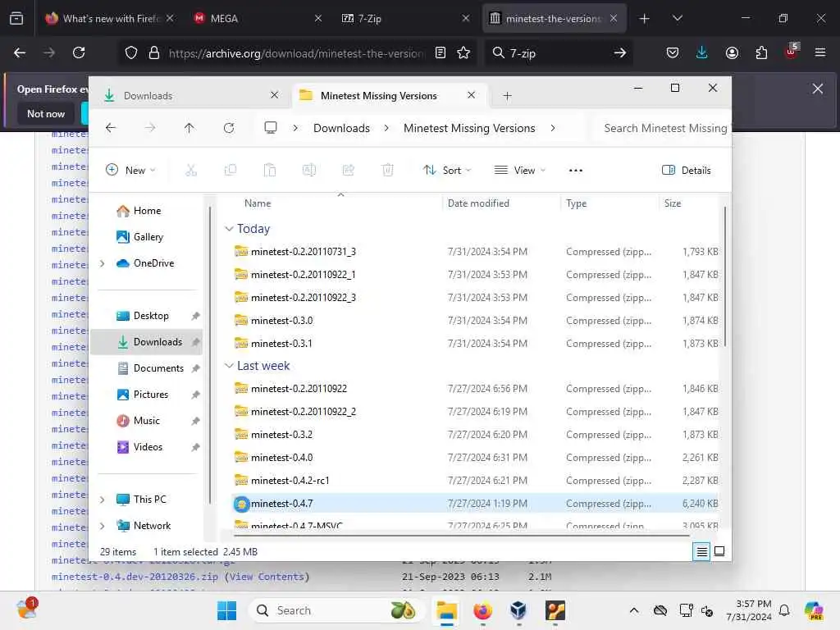Image resolution: width=840 pixels, height=630 pixels.
Task: Click View Contents link in Firefox page
Action: tap(267, 577)
